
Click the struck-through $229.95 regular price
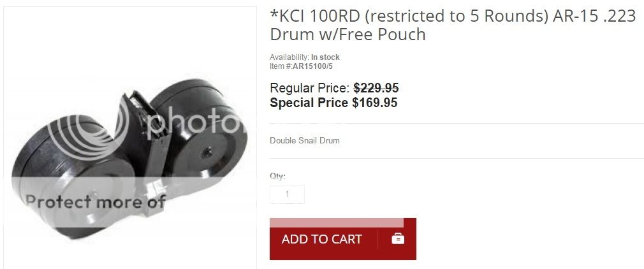coord(376,88)
